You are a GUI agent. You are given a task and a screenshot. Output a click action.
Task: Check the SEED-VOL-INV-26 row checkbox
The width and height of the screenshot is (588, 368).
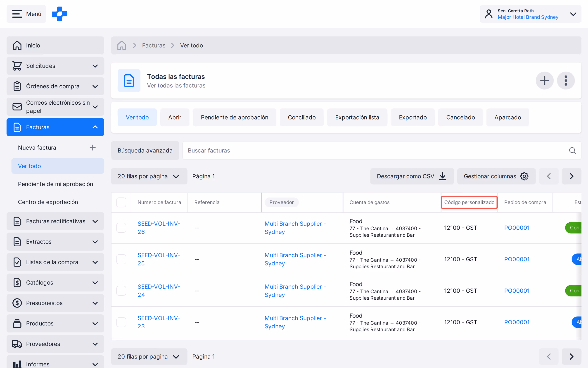tap(121, 228)
